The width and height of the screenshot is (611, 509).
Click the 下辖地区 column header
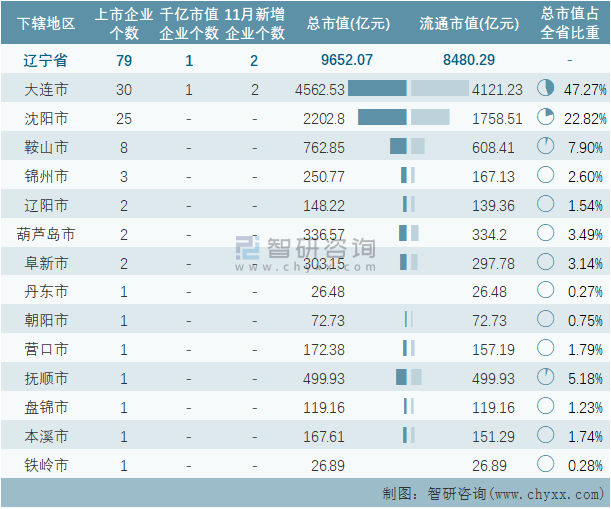pyautogui.click(x=47, y=23)
